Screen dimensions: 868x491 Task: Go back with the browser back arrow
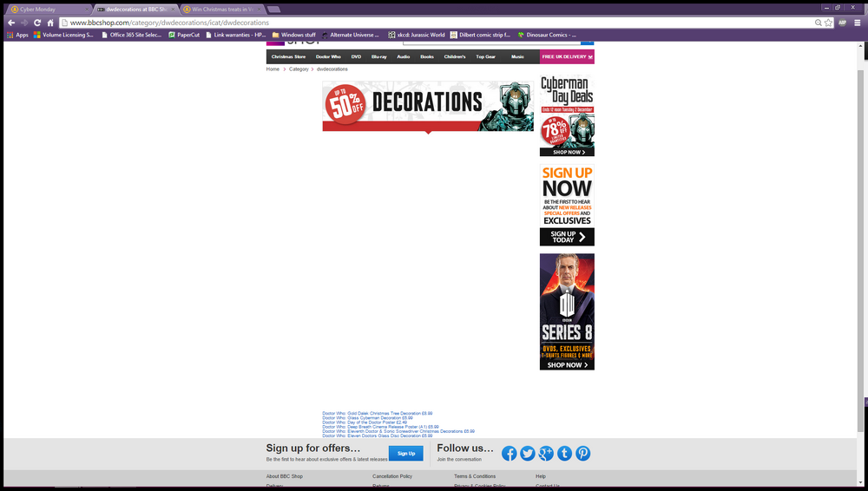point(11,23)
